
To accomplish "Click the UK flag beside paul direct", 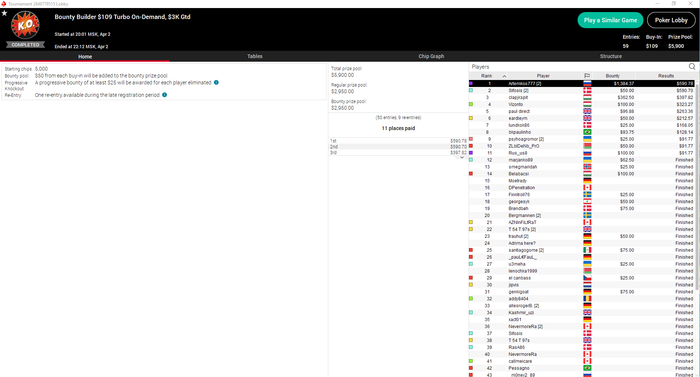I will click(587, 111).
